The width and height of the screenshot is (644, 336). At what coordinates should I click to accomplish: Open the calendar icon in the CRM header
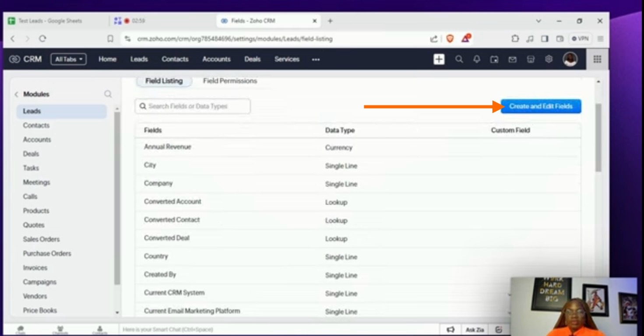tap(494, 59)
